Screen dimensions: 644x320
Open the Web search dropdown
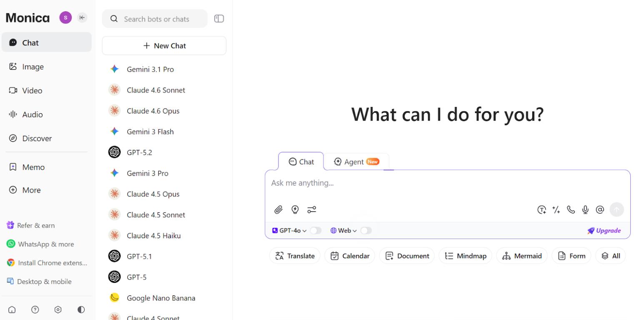343,231
